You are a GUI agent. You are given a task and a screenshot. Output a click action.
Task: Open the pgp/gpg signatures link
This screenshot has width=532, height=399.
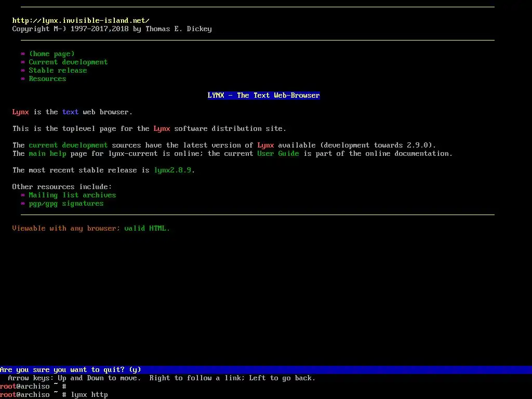click(66, 204)
